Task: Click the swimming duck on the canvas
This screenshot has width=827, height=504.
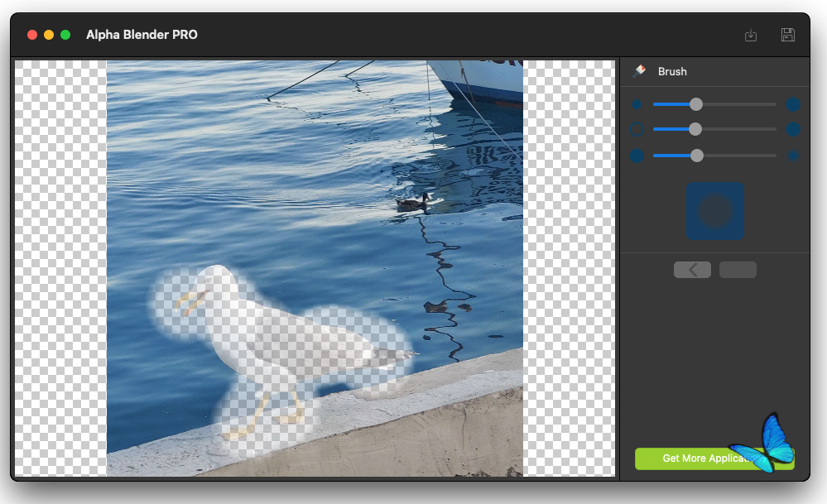Action: 415,201
